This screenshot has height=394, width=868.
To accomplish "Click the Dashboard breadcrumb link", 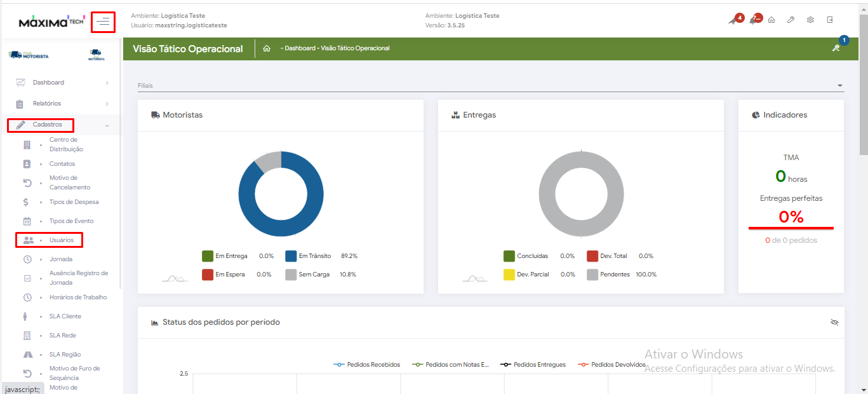I will click(x=298, y=48).
